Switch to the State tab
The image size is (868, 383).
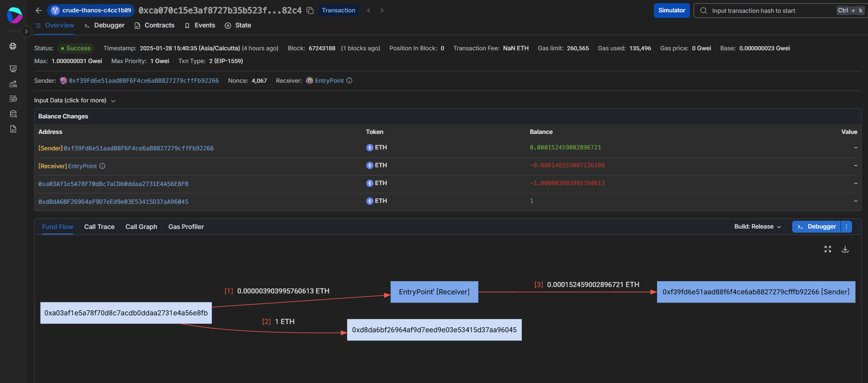pyautogui.click(x=238, y=26)
